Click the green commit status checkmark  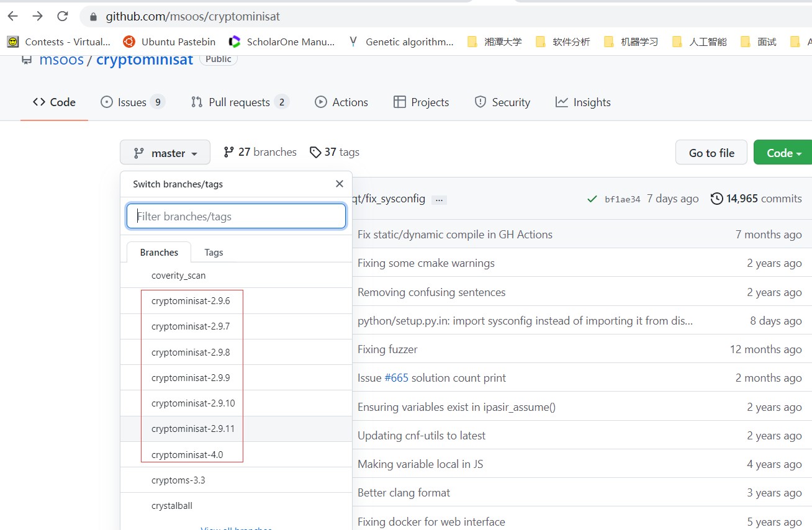click(592, 199)
